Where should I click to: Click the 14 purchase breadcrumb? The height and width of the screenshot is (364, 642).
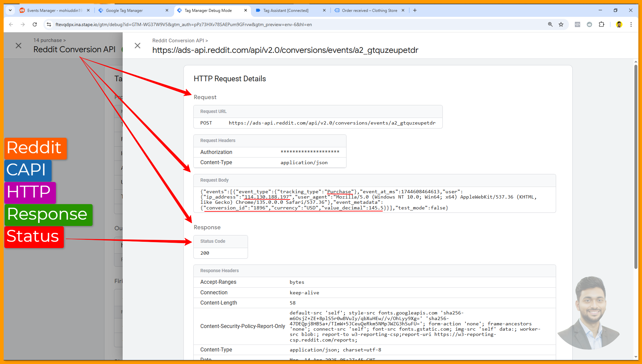point(48,40)
